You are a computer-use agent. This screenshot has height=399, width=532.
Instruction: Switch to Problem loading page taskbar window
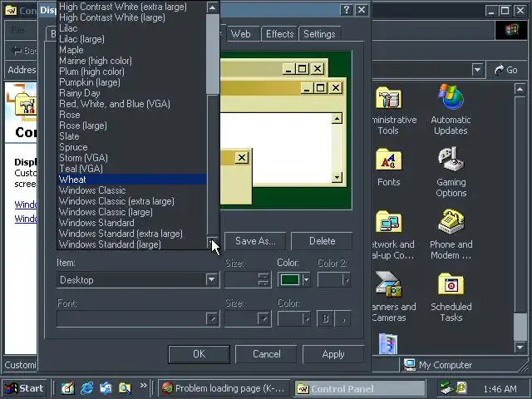224,388
